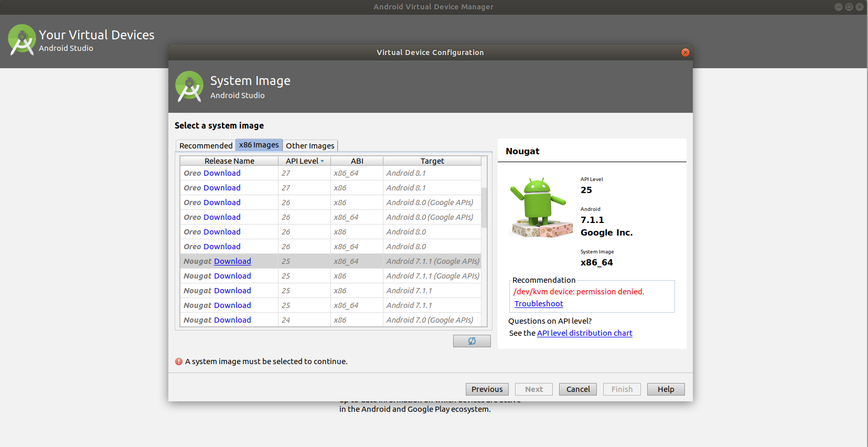Viewport: 868px width, 447px height.
Task: Download Nougat API 25 x86_64 Android 7.1.1 image
Action: click(x=232, y=305)
